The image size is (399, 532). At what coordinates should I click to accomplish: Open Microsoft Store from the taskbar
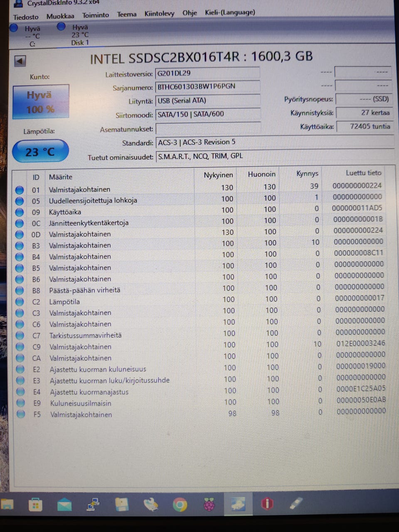[x=35, y=505]
